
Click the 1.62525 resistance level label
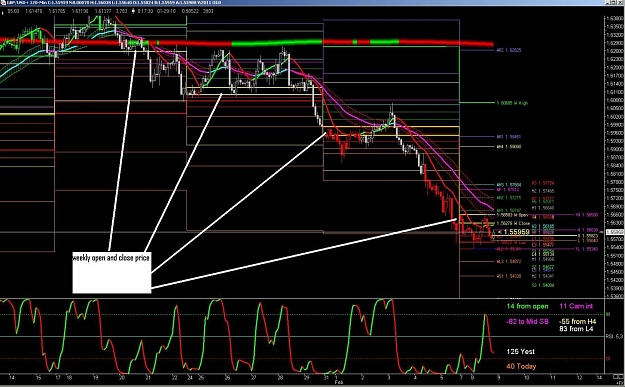509,50
